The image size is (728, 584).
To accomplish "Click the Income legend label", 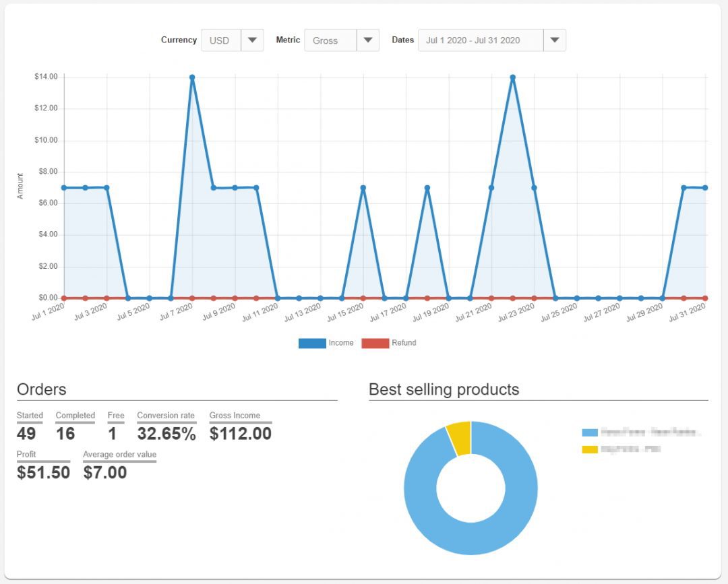I will [341, 343].
